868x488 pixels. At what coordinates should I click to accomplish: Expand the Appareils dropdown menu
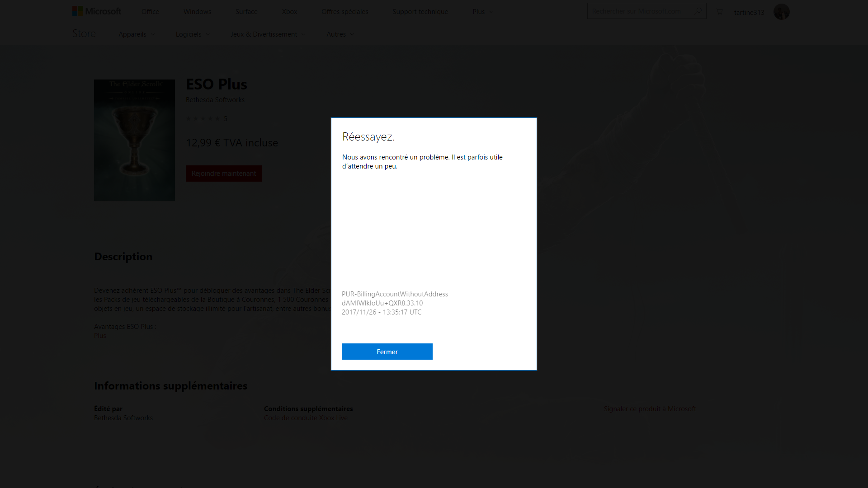136,34
